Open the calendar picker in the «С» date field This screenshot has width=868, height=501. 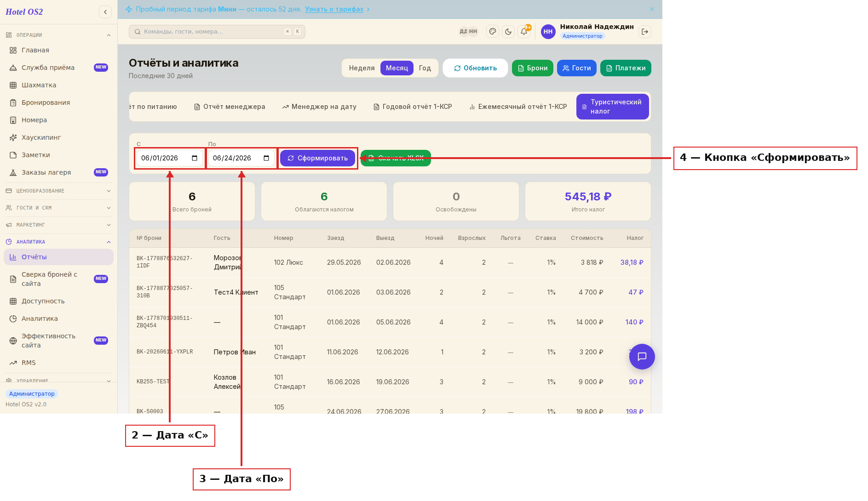click(x=195, y=158)
